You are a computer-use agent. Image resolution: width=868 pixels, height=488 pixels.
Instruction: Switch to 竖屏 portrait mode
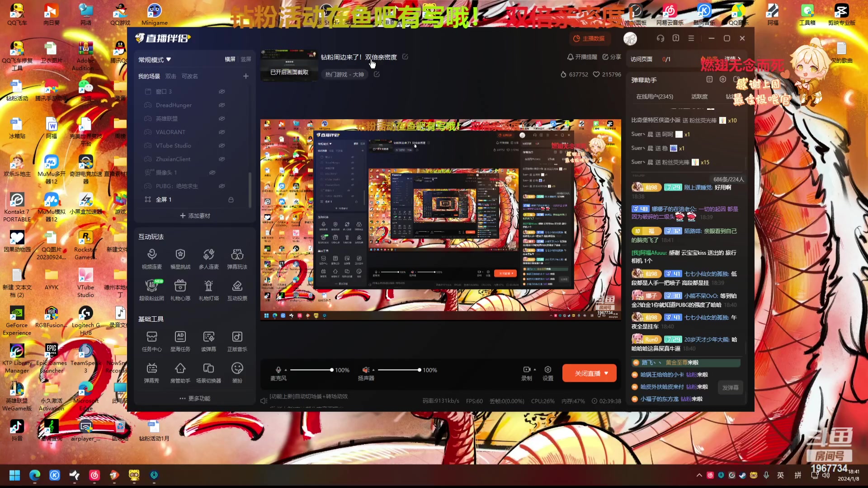(x=246, y=59)
